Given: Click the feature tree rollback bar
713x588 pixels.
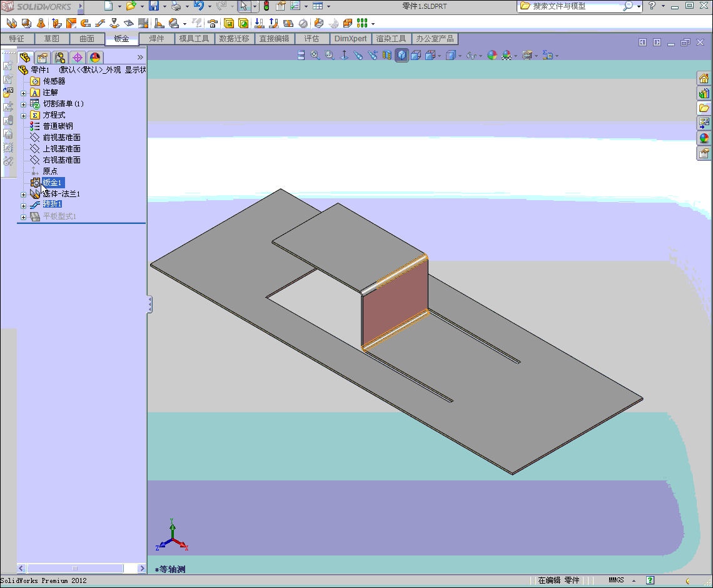Looking at the screenshot, I should [81, 223].
